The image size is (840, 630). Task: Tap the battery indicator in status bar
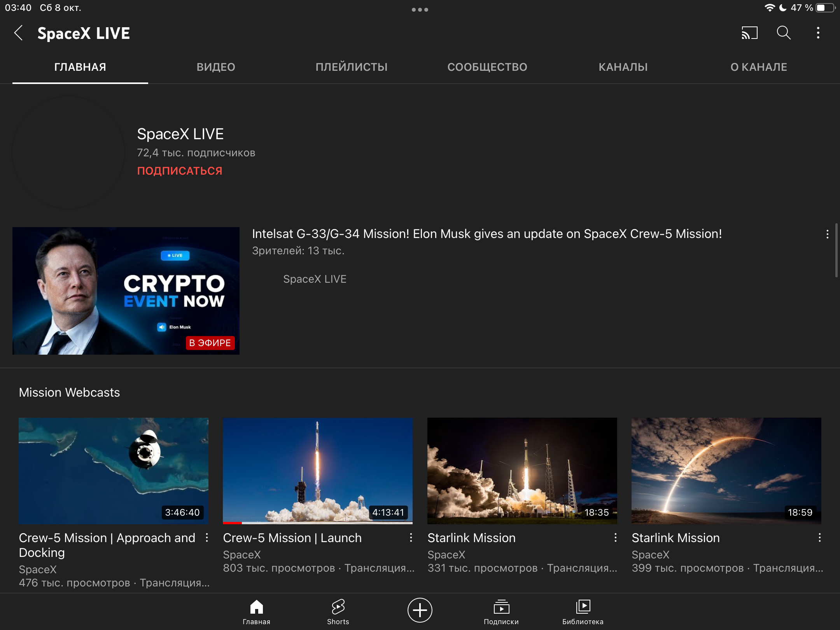tap(825, 8)
